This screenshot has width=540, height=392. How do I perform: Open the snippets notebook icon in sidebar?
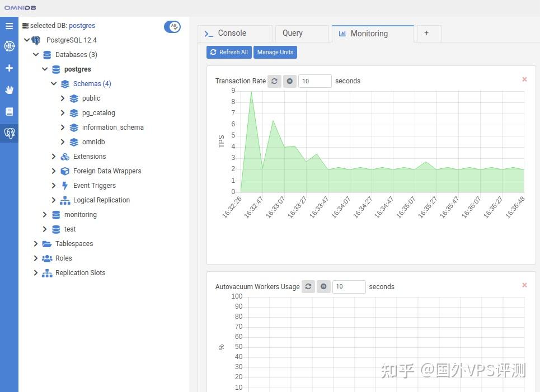pos(9,111)
